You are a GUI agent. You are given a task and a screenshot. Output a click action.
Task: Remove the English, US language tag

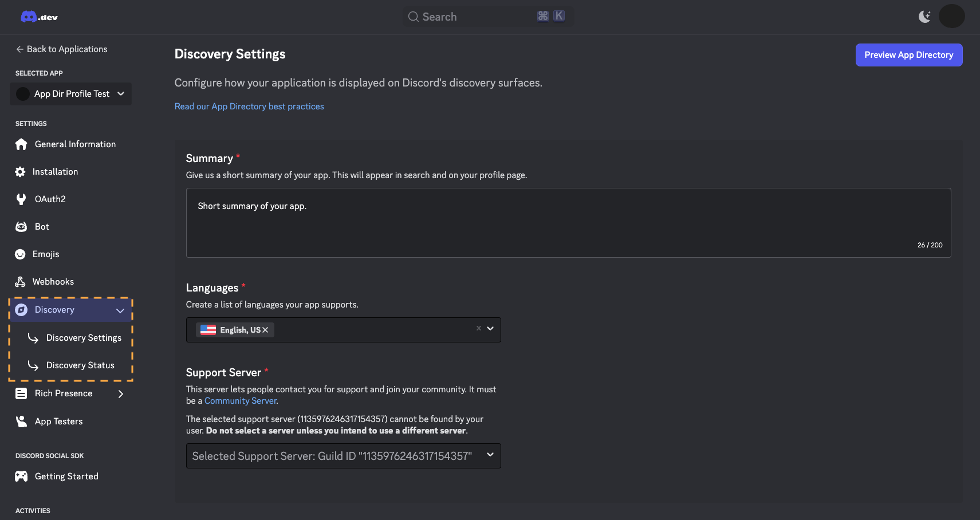(x=265, y=330)
